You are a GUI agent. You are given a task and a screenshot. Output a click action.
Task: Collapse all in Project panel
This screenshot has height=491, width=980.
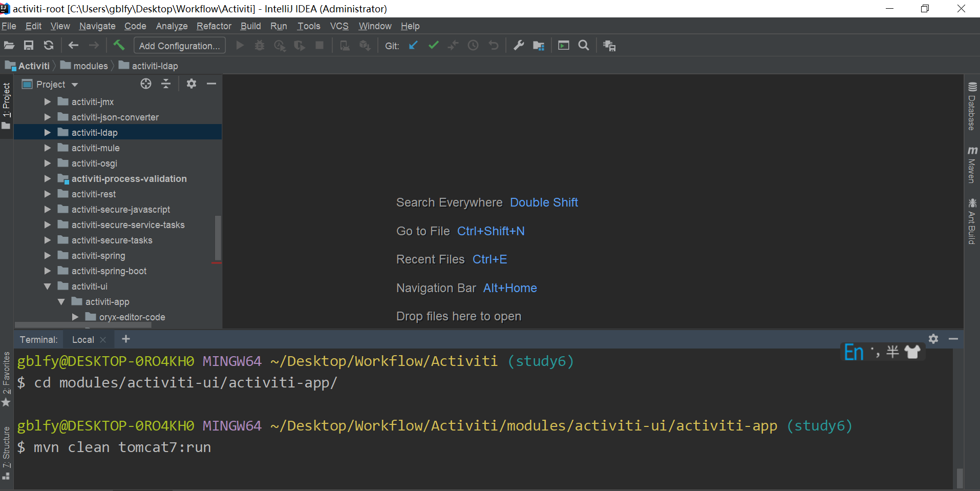[166, 84]
